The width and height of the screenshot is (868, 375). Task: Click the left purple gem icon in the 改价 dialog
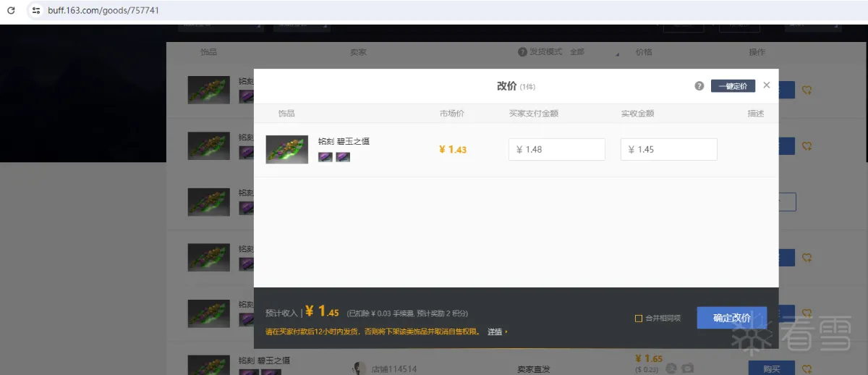coord(325,156)
